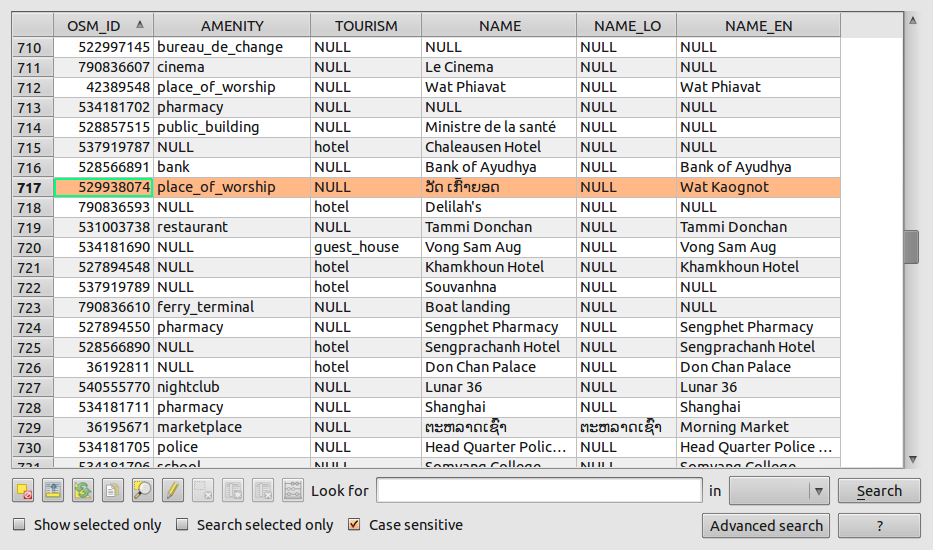Click the bureau_de_change amenity cell
Image resolution: width=933 pixels, height=550 pixels.
pos(232,48)
